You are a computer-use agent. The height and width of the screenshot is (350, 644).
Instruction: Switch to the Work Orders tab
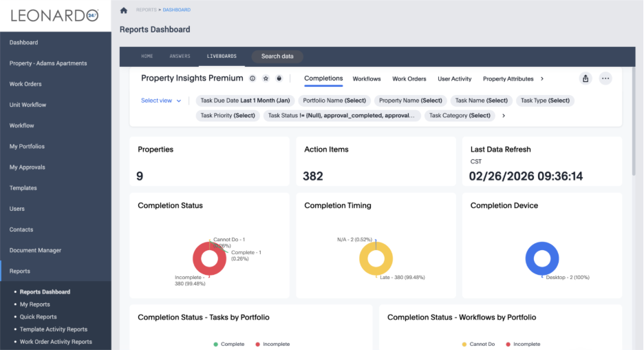409,79
